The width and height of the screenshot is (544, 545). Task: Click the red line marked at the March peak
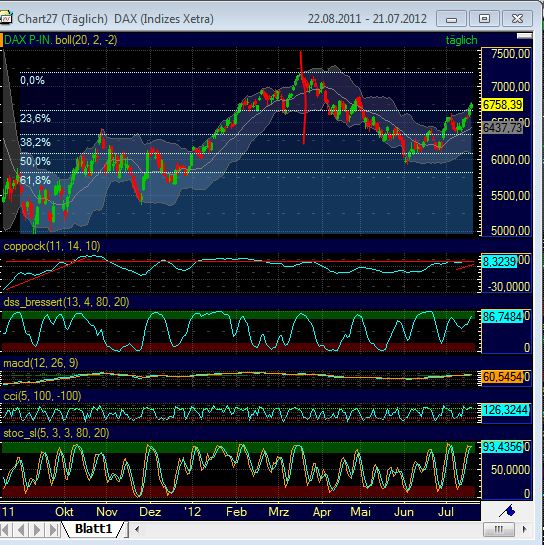(x=303, y=97)
